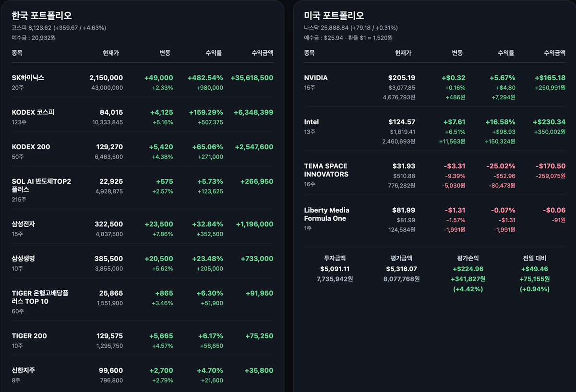The image size is (576, 392).
Task: Open the SK하이닉스 stock row
Action: click(x=143, y=83)
